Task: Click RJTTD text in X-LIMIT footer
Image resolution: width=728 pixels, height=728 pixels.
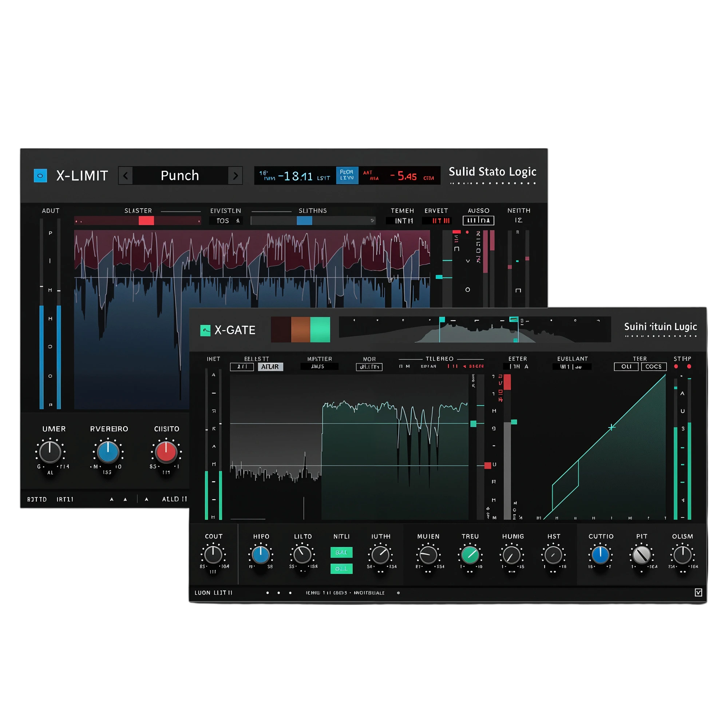Action: pyautogui.click(x=37, y=499)
